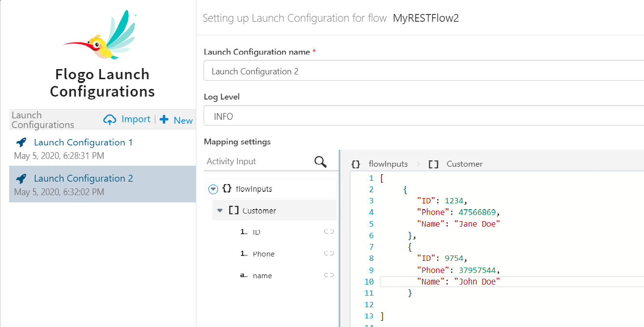The height and width of the screenshot is (327, 644).
Task: Click the number type icon beside ID
Action: [244, 232]
